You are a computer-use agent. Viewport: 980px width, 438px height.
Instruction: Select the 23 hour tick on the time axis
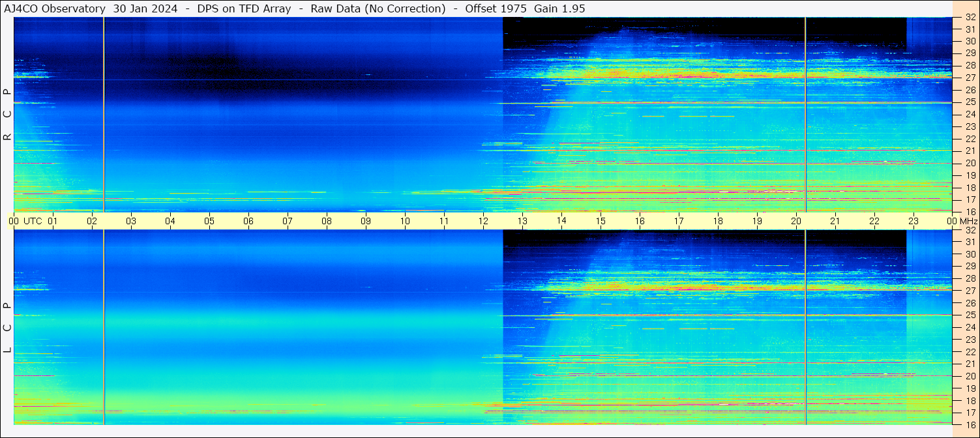tap(913, 221)
